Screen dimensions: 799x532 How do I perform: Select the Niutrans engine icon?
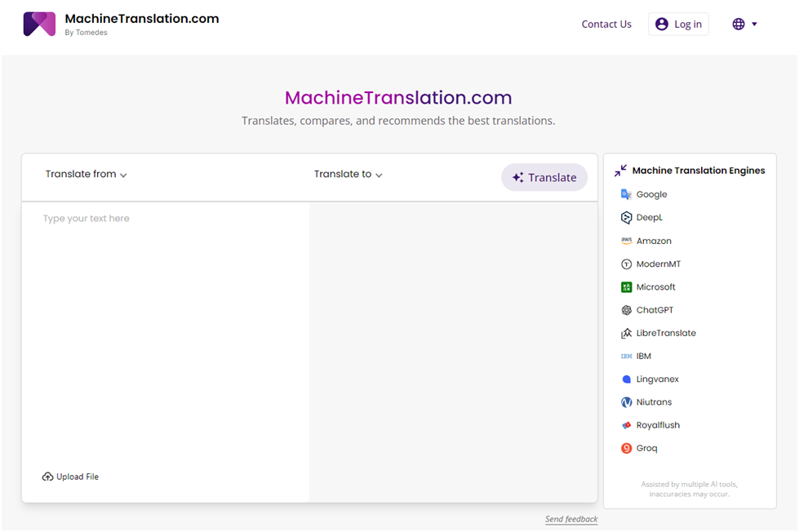pyautogui.click(x=625, y=401)
